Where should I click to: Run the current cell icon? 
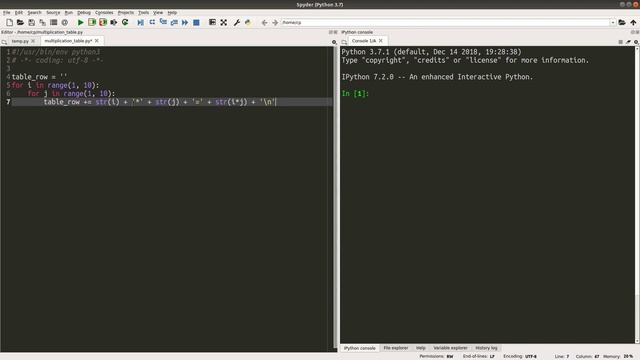pos(92,22)
